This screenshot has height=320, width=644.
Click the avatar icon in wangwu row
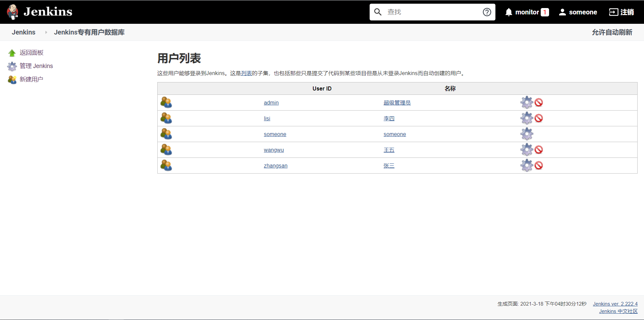point(166,150)
